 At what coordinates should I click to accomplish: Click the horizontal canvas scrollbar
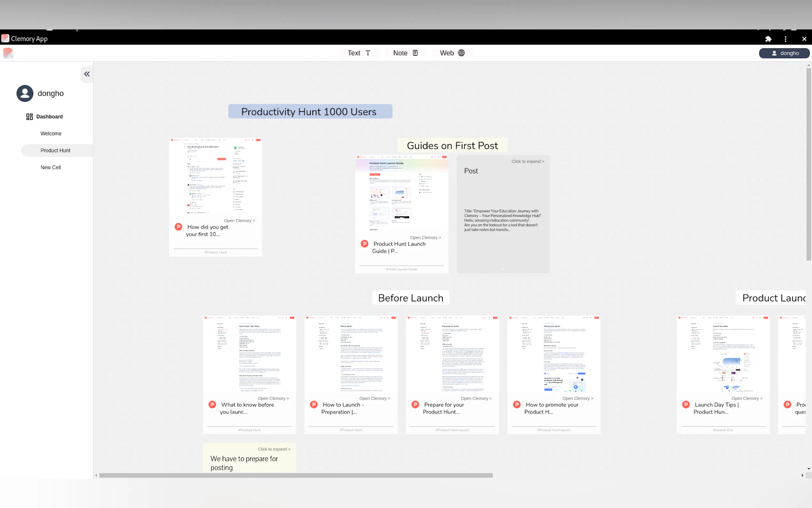point(296,475)
